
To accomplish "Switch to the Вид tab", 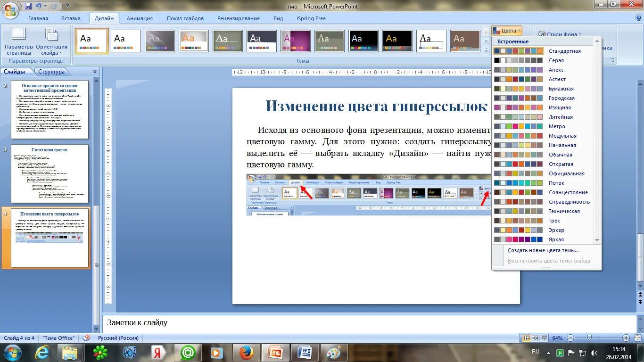I will (278, 18).
